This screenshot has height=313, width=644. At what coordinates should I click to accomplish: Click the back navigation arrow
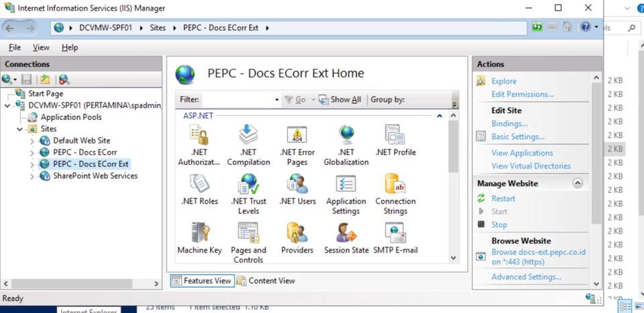(x=10, y=28)
